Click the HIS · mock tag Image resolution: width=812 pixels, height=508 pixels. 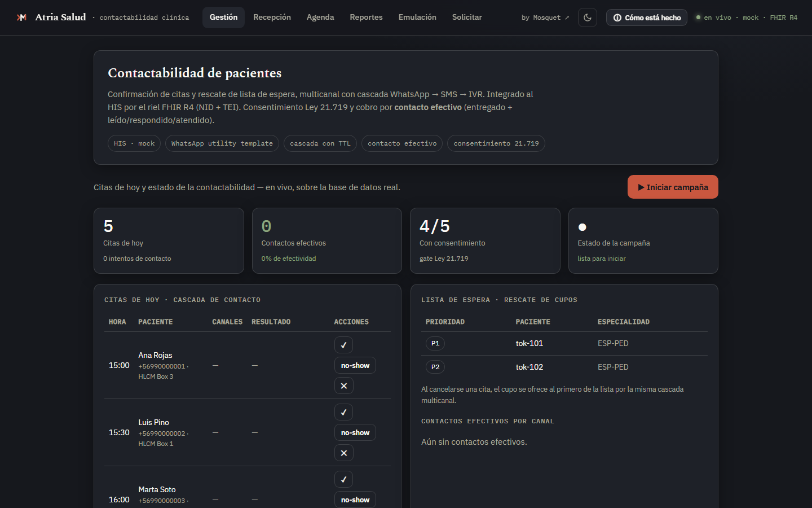tap(134, 143)
